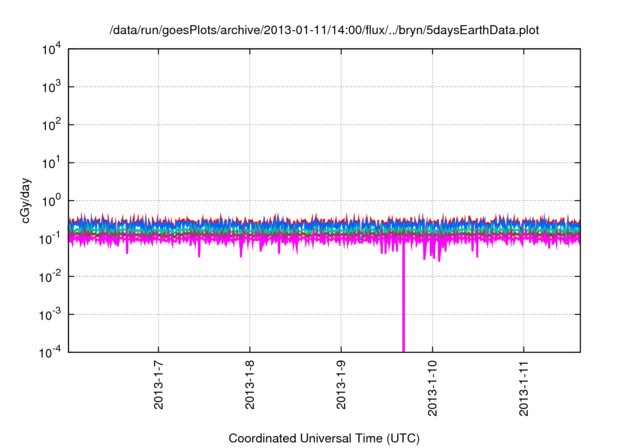Click the cGy/day y-axis label
Image resolution: width=640 pixels, height=448 pixels.
click(26, 200)
